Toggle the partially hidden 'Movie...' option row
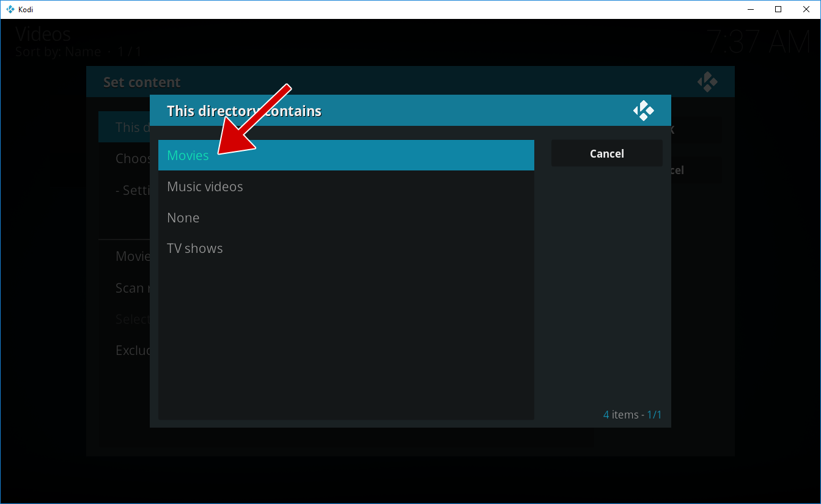Image resolution: width=821 pixels, height=504 pixels. [x=124, y=256]
